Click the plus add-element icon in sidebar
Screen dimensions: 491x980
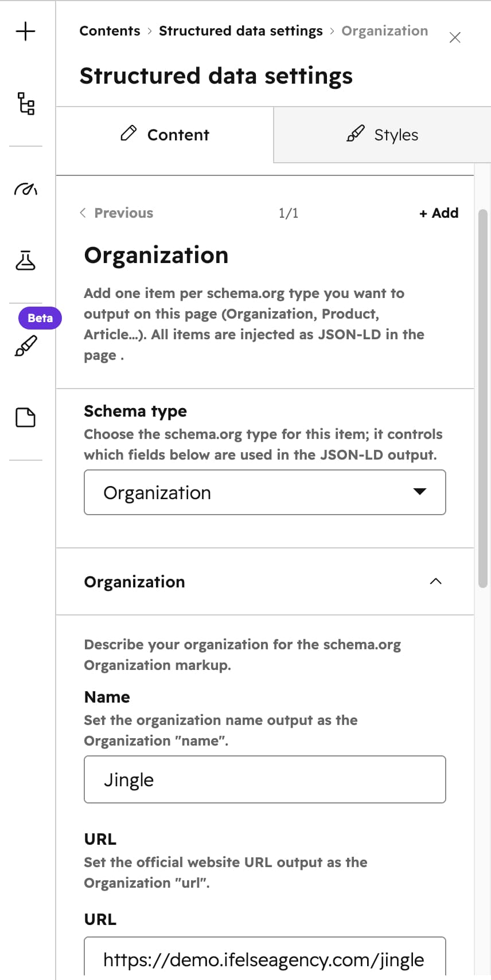click(25, 31)
